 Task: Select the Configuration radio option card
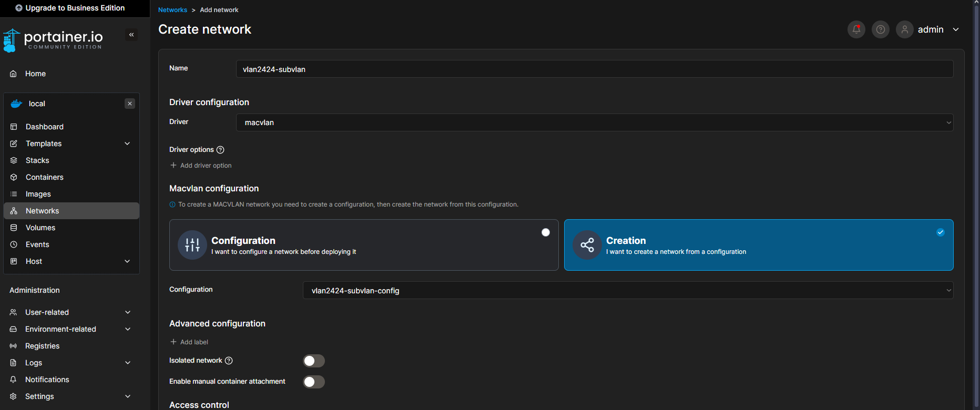363,245
